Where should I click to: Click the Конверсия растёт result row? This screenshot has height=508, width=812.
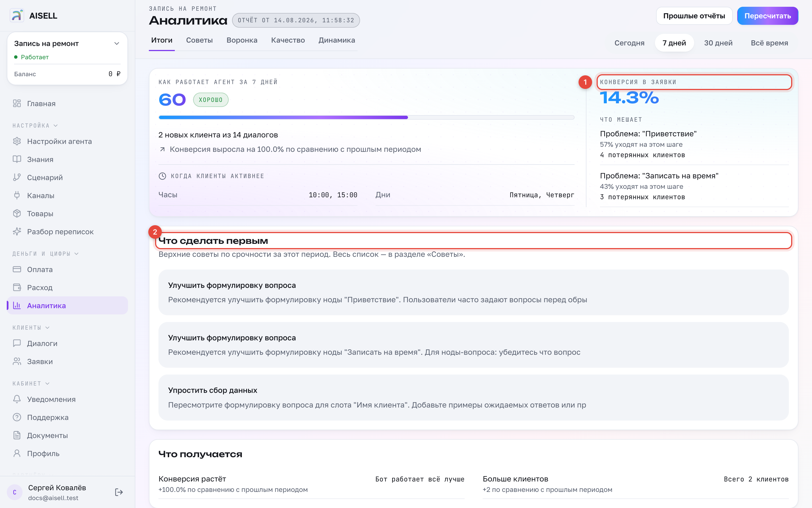(x=311, y=484)
